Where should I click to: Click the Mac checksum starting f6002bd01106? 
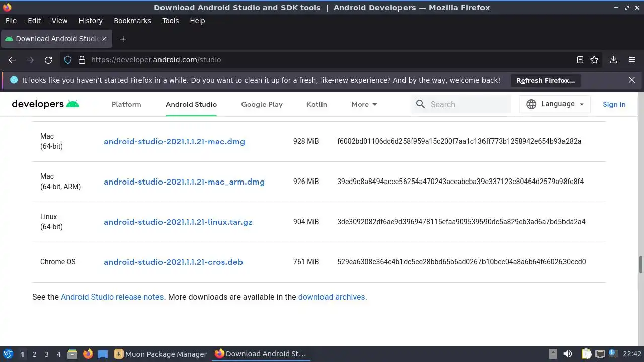[459, 141]
